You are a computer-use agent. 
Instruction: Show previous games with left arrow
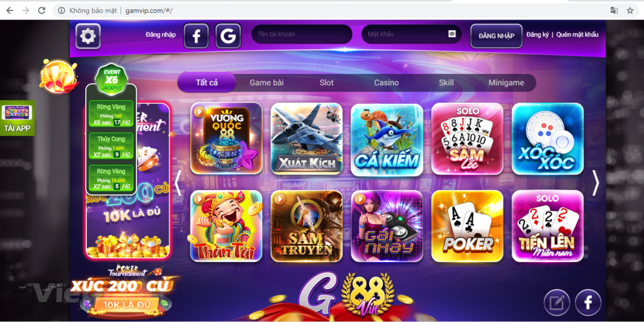coord(178,183)
